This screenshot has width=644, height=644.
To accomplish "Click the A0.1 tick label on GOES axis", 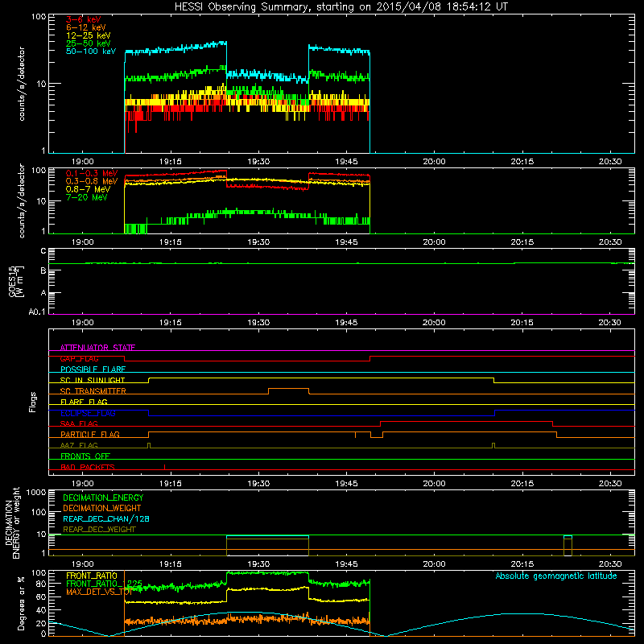I will [x=37, y=312].
